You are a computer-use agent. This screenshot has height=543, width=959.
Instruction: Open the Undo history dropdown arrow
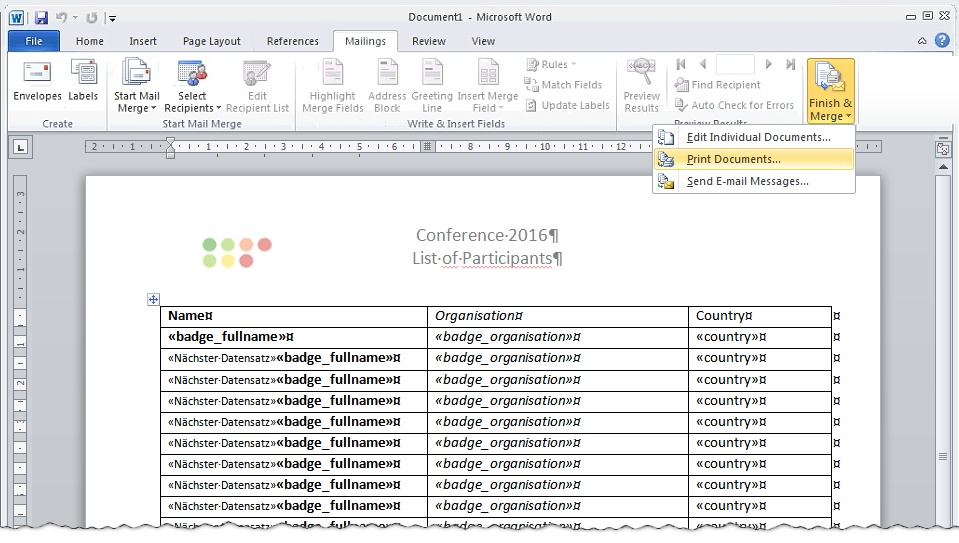(x=75, y=18)
